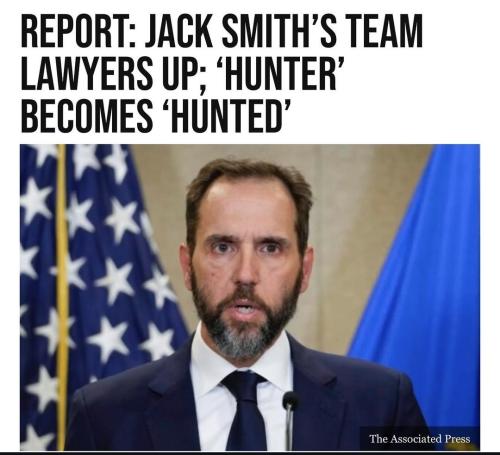Click the LAWYERS UP headline text

pyautogui.click(x=114, y=74)
